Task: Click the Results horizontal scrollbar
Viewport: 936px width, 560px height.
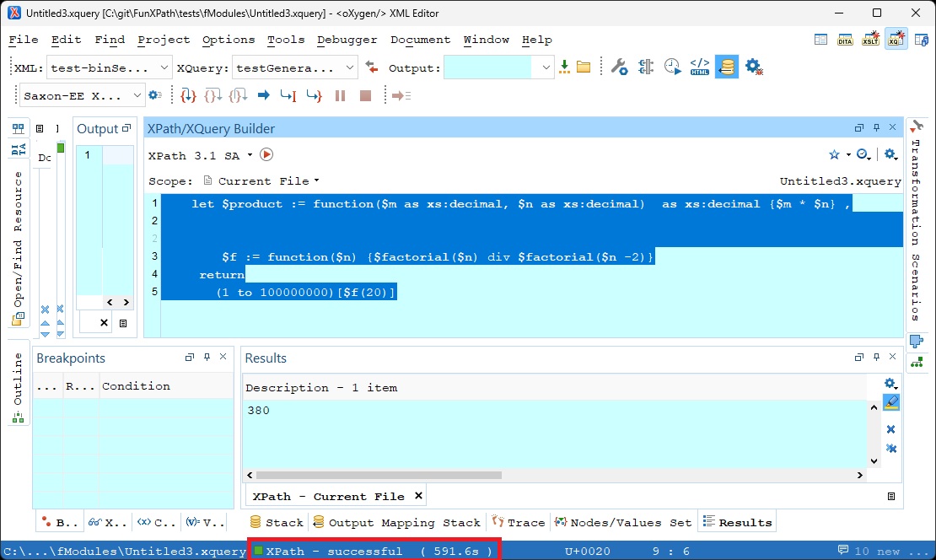Action: (x=379, y=475)
